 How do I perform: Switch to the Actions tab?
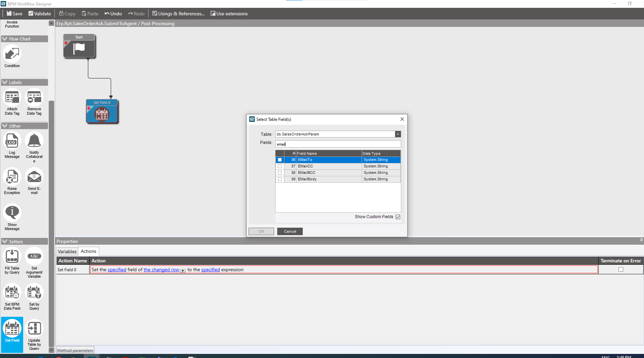tap(89, 251)
